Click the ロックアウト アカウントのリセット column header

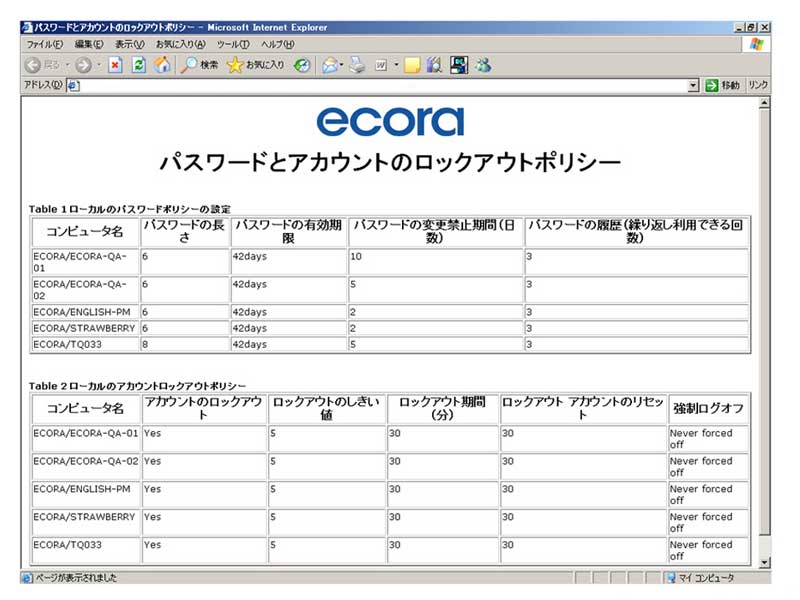pyautogui.click(x=583, y=408)
